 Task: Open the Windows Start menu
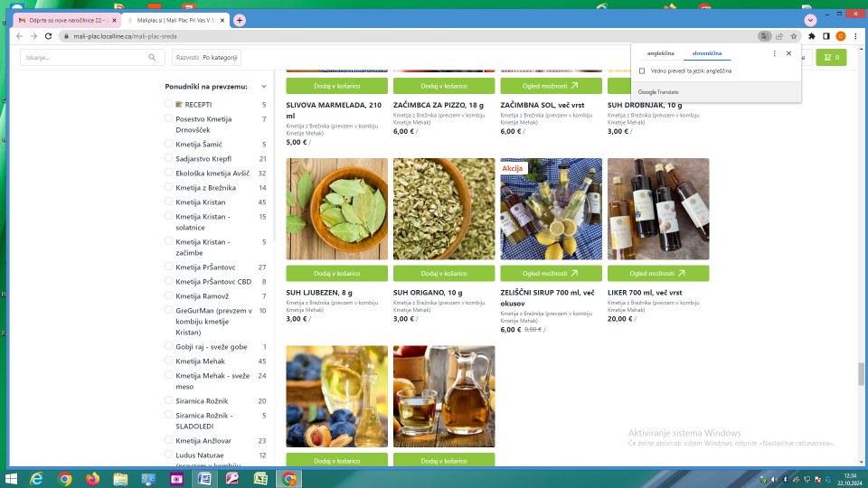click(x=11, y=479)
